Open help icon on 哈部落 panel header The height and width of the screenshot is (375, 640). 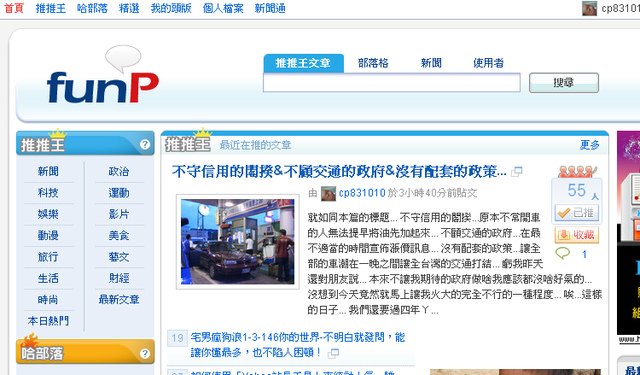coord(144,353)
